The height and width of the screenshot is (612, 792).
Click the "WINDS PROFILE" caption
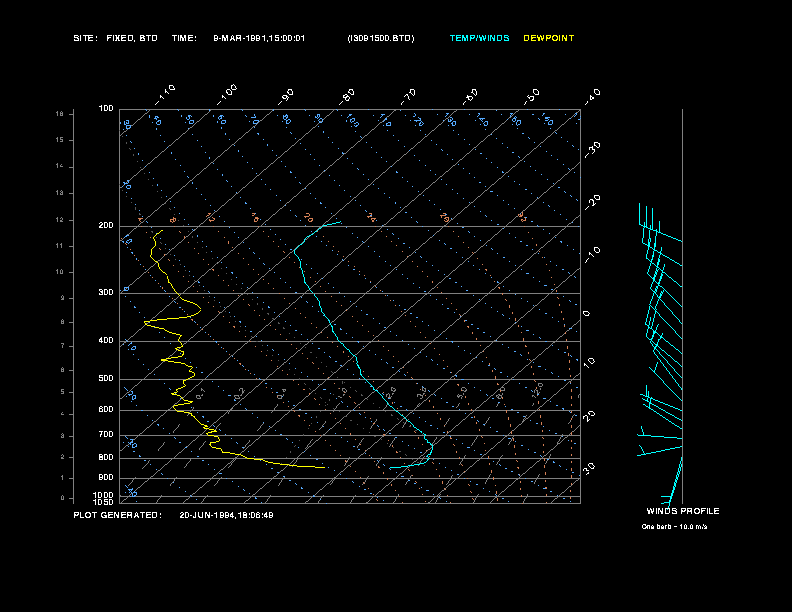[683, 511]
